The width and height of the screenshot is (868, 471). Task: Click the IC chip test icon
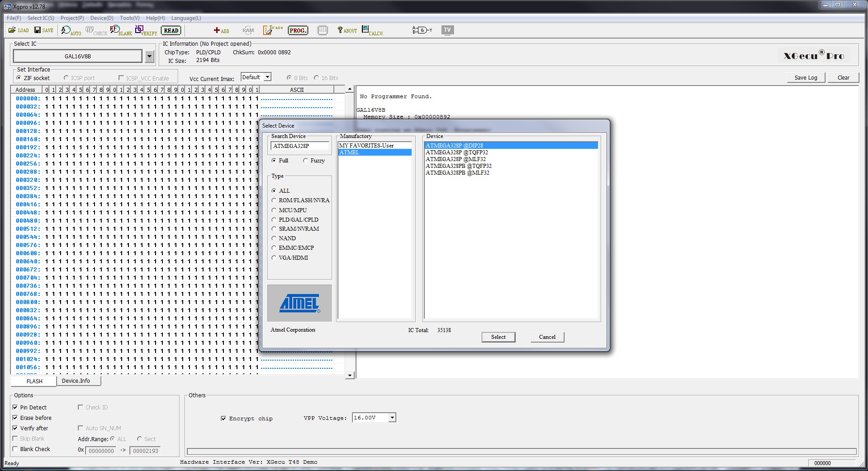(x=323, y=30)
